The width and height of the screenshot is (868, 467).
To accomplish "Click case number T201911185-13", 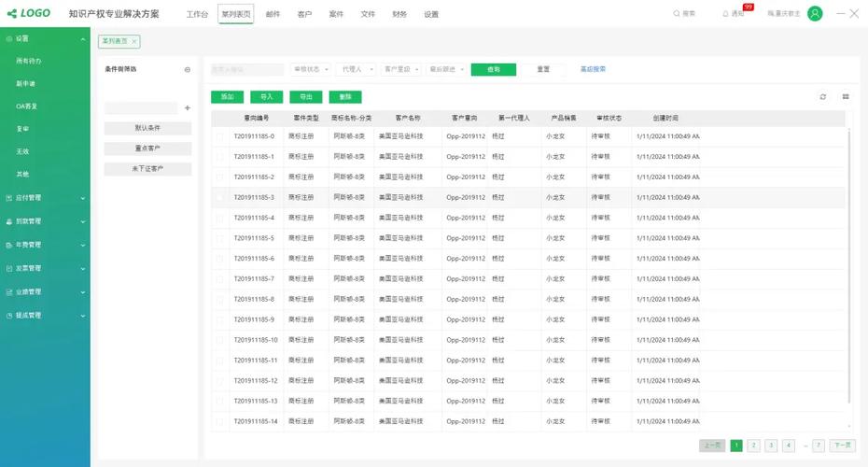I will (x=256, y=401).
